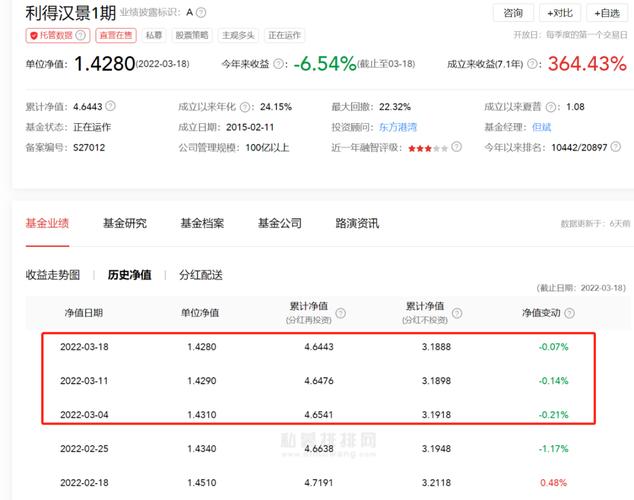
Task: Click the 托管数据 badge
Action: point(58,35)
